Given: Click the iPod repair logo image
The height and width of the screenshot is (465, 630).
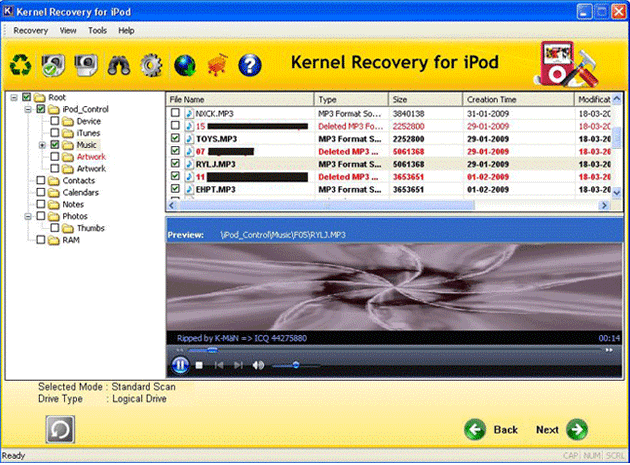Looking at the screenshot, I should pos(567,64).
